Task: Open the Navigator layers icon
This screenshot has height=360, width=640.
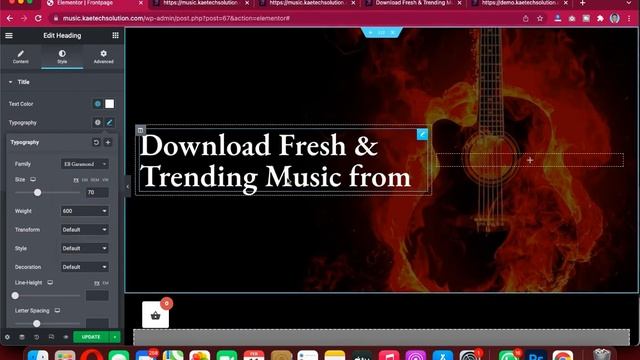Action: [22, 337]
